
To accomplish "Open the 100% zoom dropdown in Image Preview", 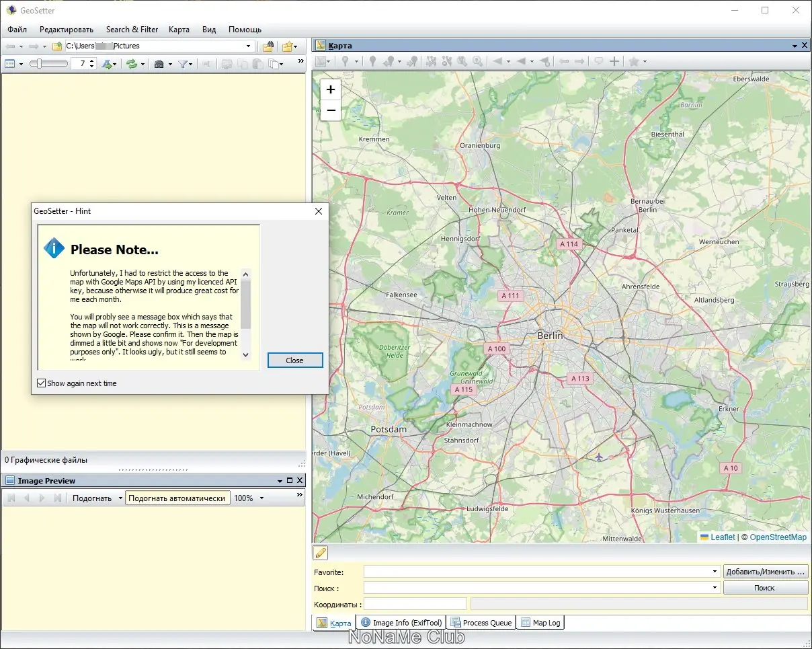I will tap(261, 498).
